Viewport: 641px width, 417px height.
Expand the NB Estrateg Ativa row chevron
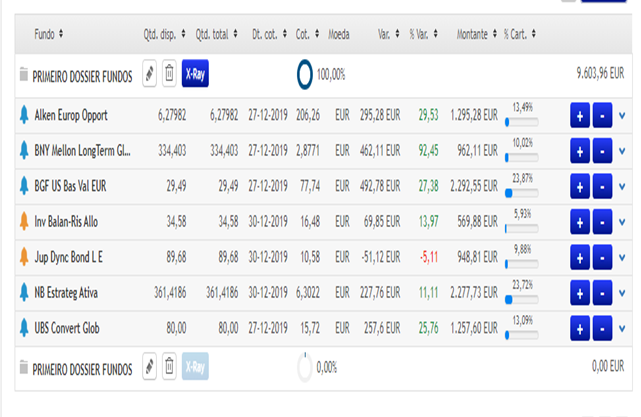[x=622, y=291]
